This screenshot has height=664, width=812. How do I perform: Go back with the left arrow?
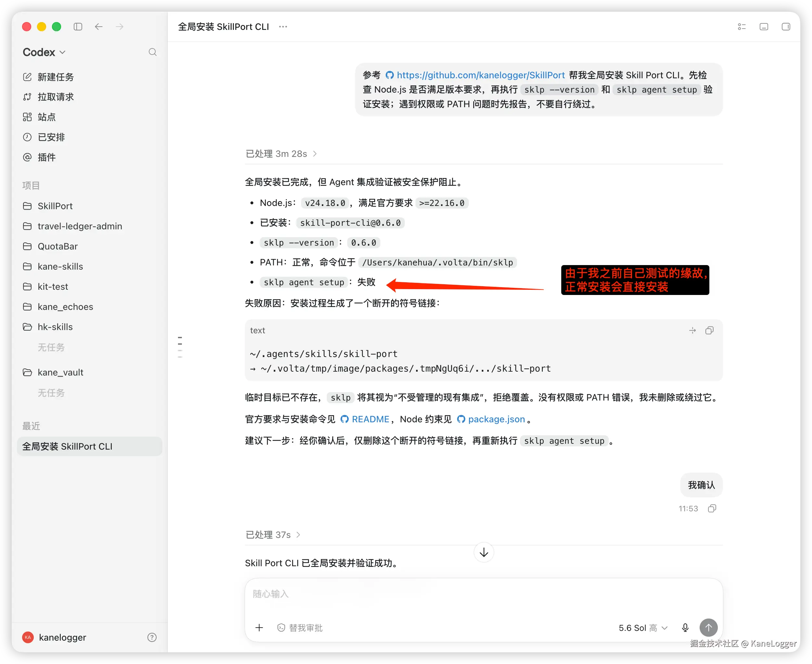pyautogui.click(x=99, y=26)
